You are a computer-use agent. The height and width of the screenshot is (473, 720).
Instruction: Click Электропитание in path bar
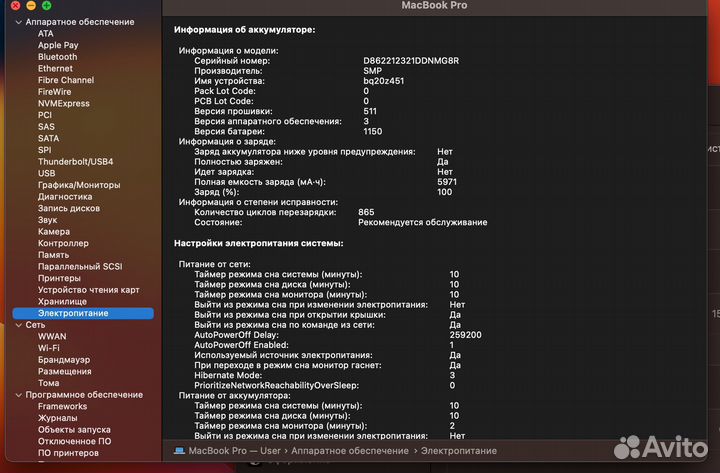pos(459,451)
